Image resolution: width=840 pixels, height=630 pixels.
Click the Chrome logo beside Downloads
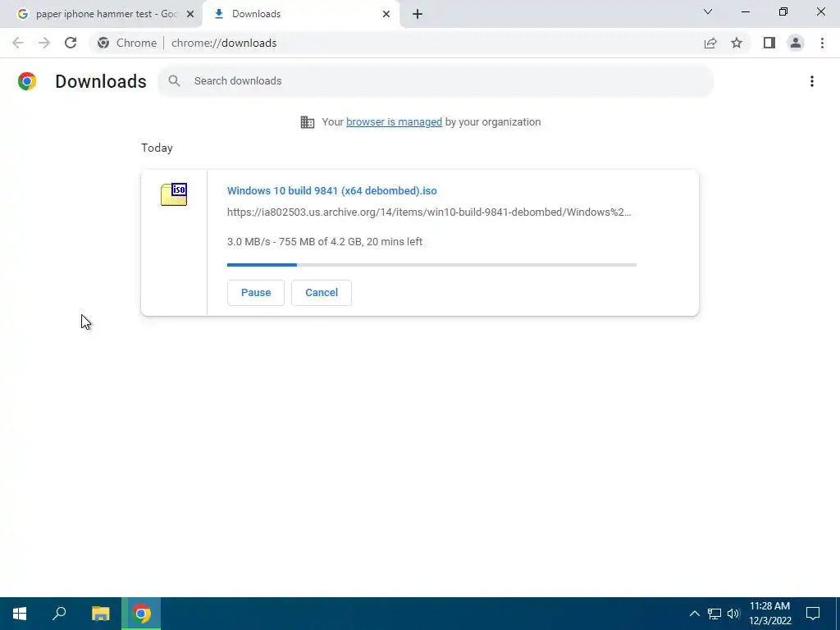(x=27, y=81)
